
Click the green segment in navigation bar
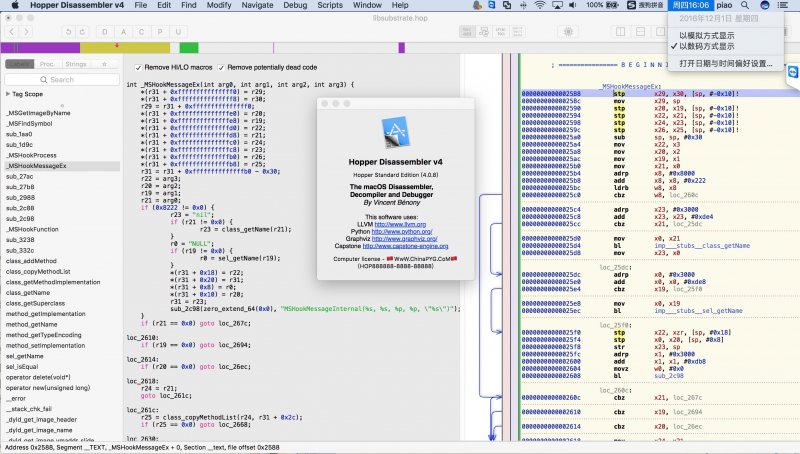pos(189,48)
